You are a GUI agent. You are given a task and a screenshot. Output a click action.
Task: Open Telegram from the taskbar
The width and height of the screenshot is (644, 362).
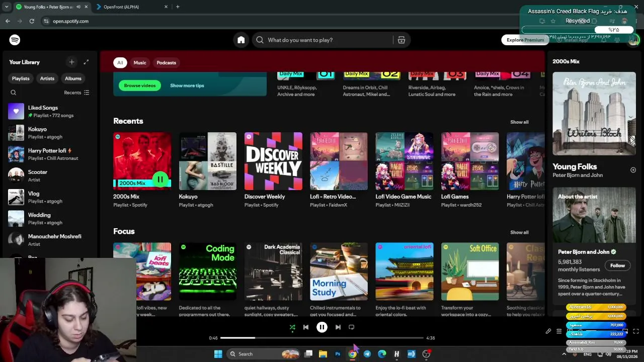coord(367,354)
